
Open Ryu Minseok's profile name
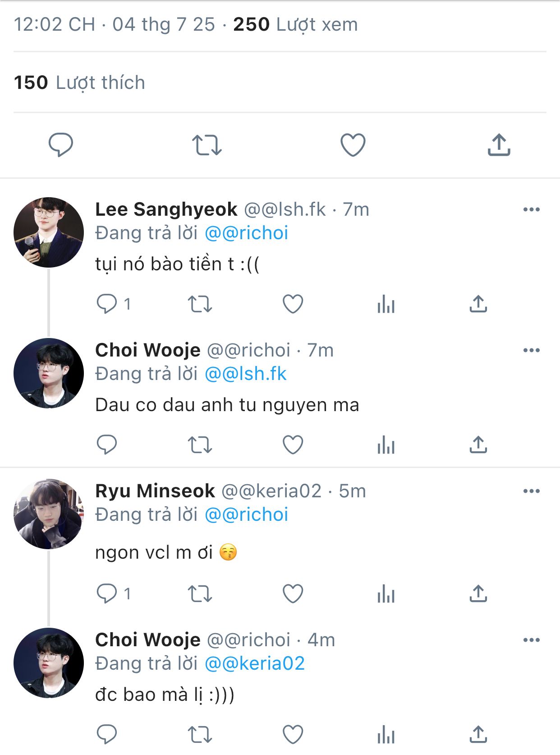(x=155, y=491)
